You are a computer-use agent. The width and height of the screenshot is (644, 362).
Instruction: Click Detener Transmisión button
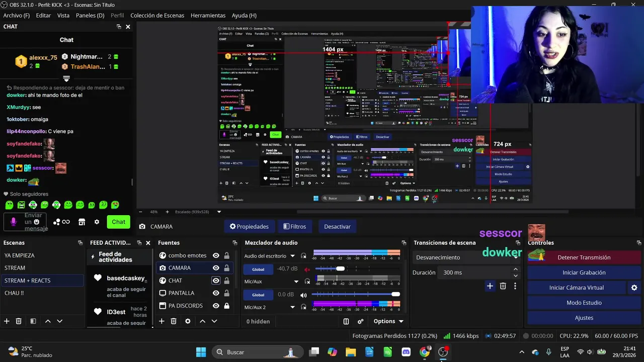click(x=584, y=257)
